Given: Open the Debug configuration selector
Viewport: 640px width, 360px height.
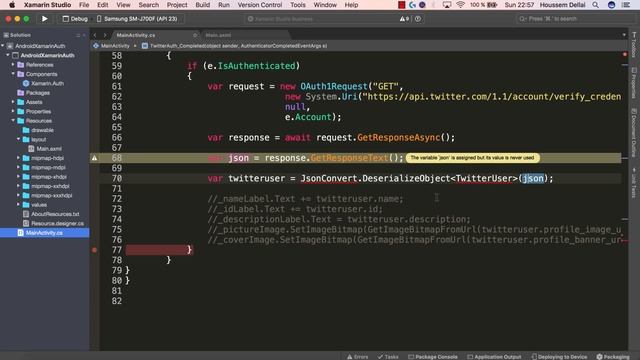Looking at the screenshot, I should click(75, 19).
